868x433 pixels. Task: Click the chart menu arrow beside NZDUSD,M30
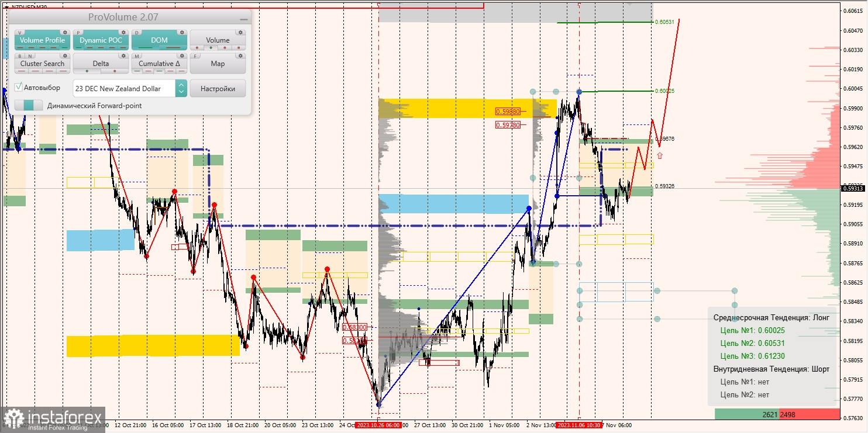(x=6, y=6)
